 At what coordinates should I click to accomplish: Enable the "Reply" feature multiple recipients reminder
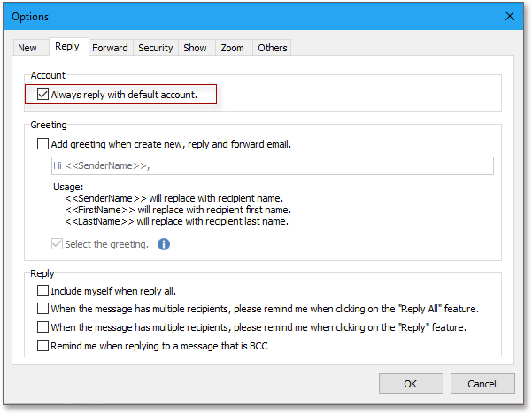(x=42, y=327)
